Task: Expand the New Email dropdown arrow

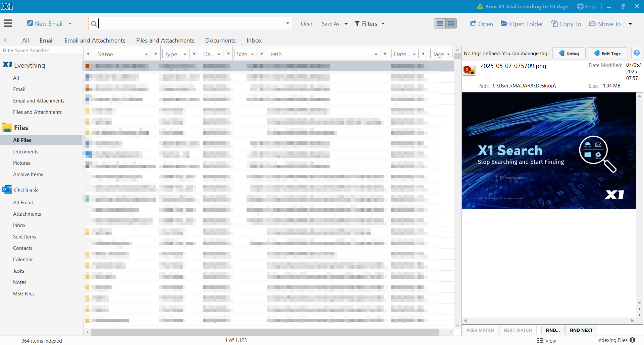Action: pos(70,23)
